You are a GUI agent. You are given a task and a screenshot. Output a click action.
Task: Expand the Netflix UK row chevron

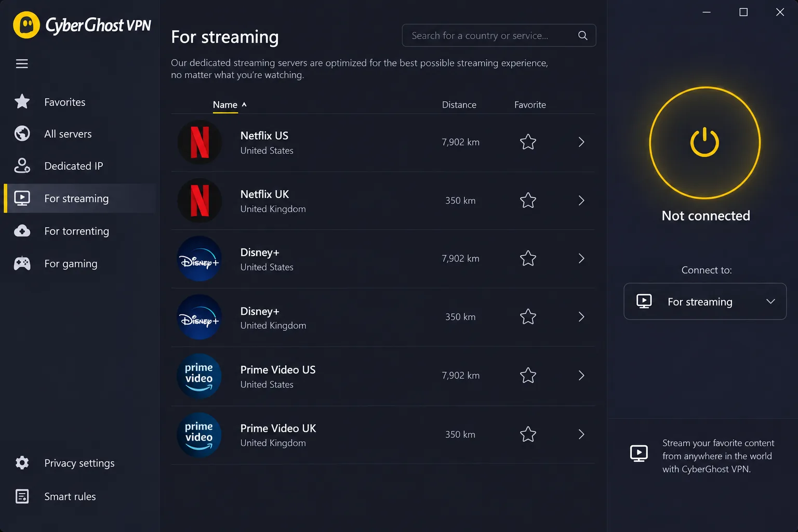581,200
